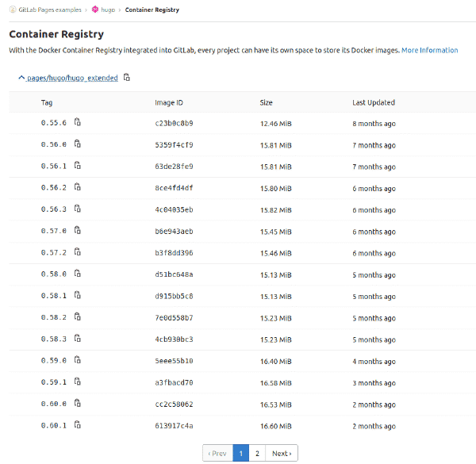Go to GitLab Pages examples breadcrumb
This screenshot has height=464, width=476.
(50, 10)
